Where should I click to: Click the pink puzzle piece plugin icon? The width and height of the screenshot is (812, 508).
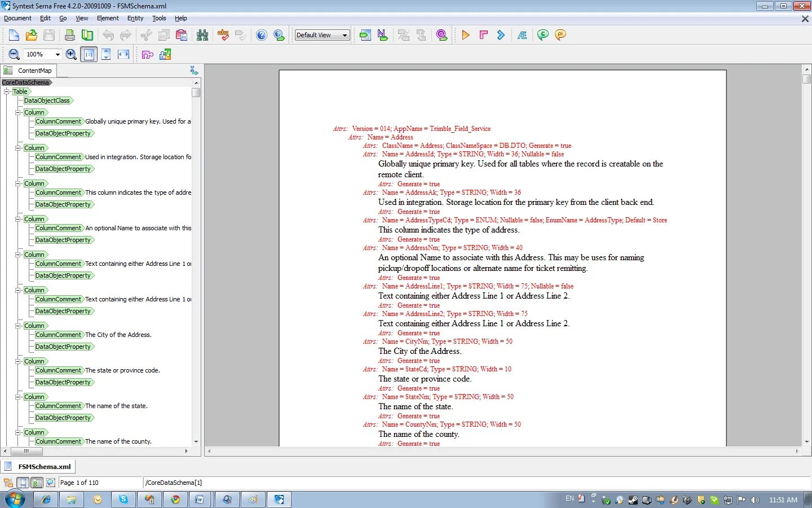147,54
